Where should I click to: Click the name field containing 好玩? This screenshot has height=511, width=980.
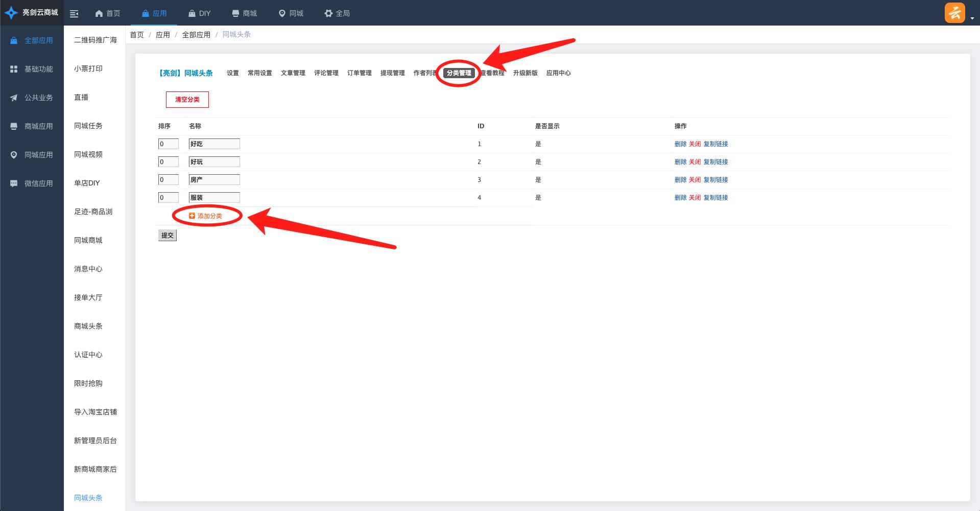(x=214, y=162)
